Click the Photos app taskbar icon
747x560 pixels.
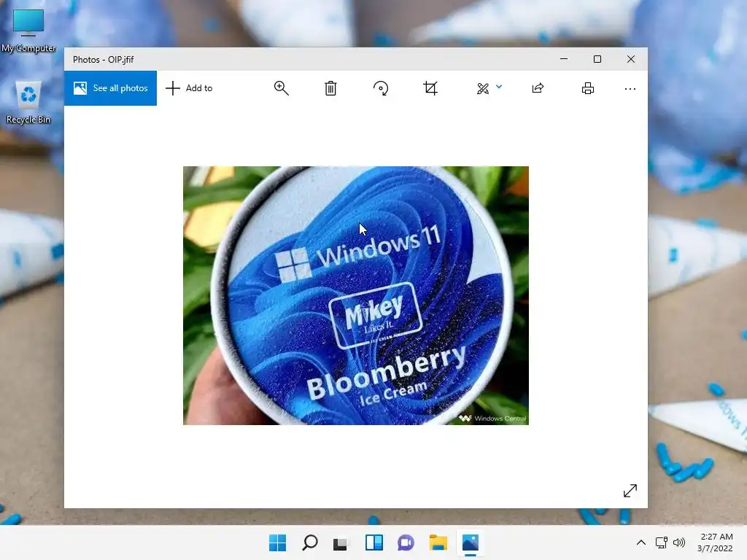[x=471, y=542]
